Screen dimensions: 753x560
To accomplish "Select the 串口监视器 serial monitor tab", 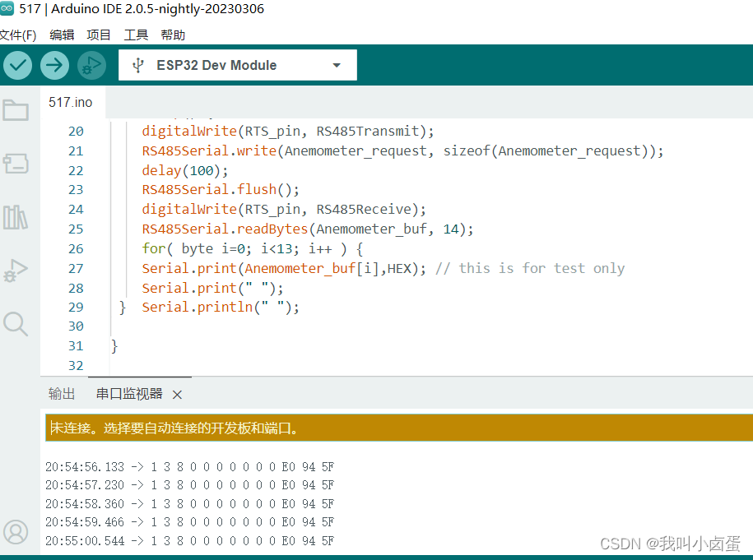I will (129, 394).
